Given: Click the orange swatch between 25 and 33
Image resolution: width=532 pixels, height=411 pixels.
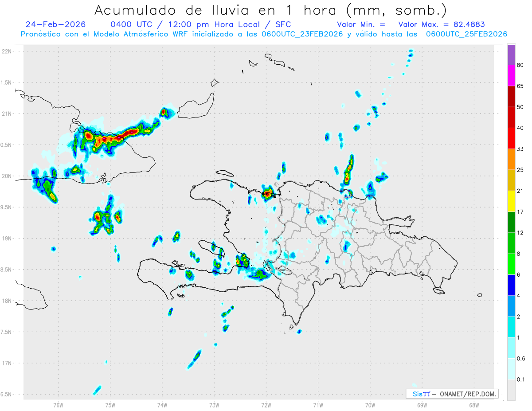Looking at the screenshot, I should pyautogui.click(x=511, y=160).
